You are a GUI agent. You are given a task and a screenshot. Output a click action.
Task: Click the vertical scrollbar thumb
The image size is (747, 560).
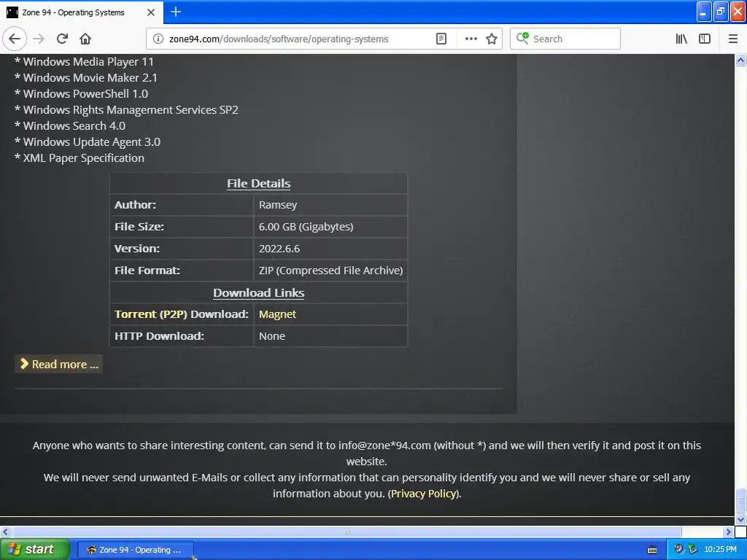pos(740,500)
